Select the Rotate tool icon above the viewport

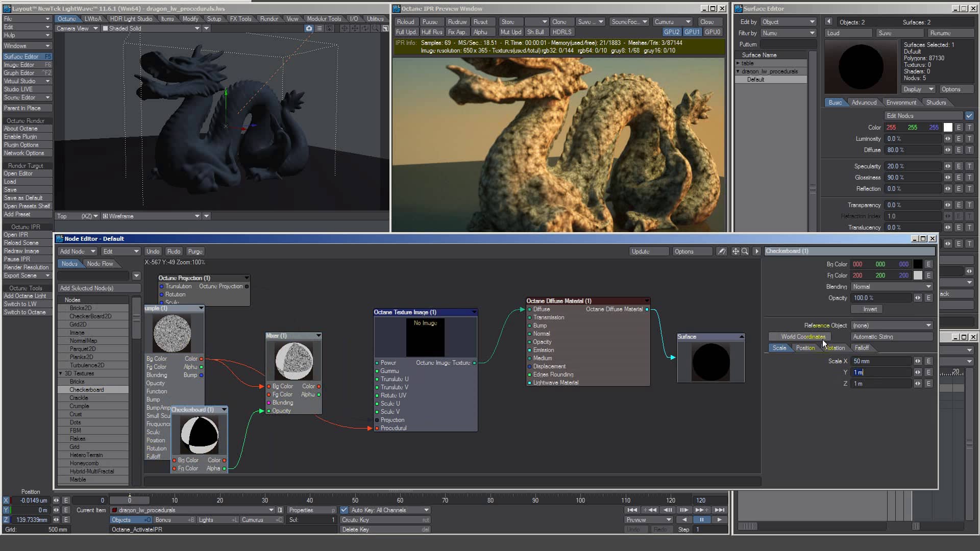tap(364, 28)
